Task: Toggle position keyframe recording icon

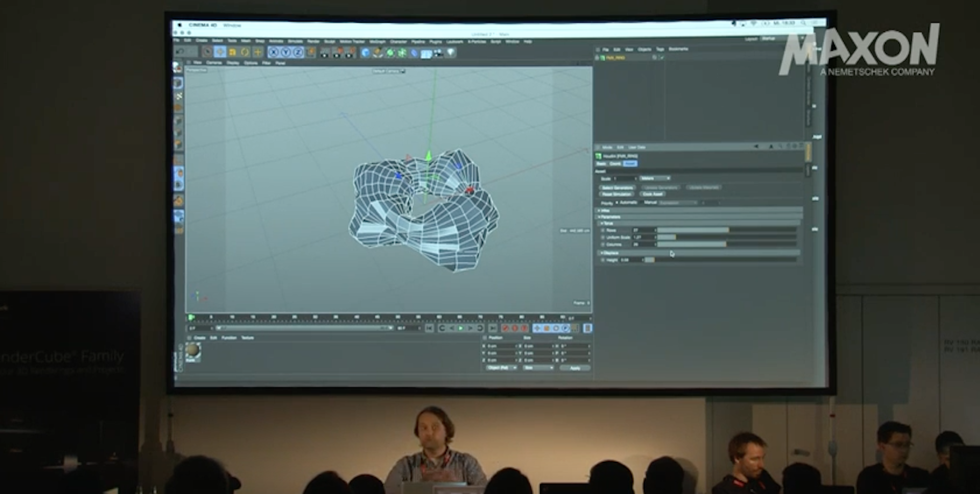Action: 537,328
